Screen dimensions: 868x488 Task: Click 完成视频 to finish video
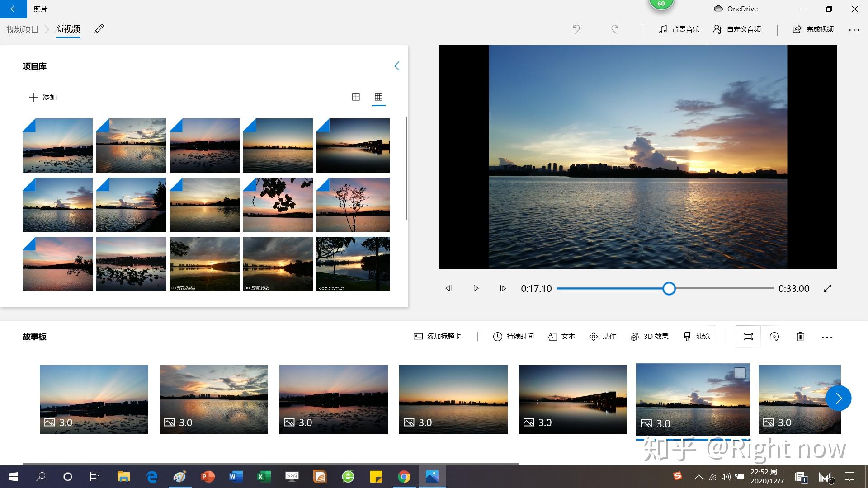[813, 29]
